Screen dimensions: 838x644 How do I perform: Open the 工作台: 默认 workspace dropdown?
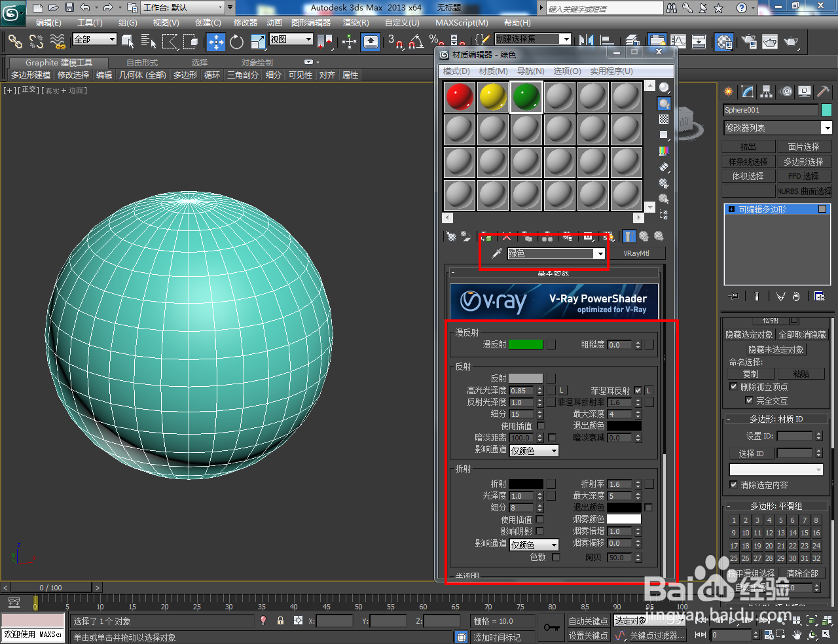click(181, 8)
